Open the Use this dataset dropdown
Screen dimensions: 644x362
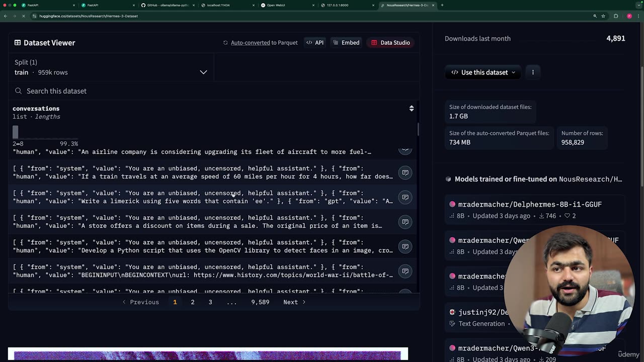point(483,72)
